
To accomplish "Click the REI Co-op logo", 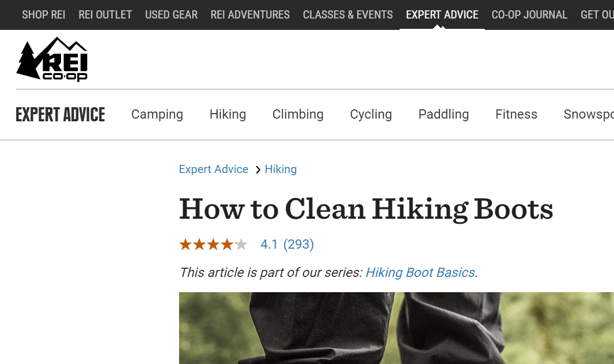I will pyautogui.click(x=52, y=59).
